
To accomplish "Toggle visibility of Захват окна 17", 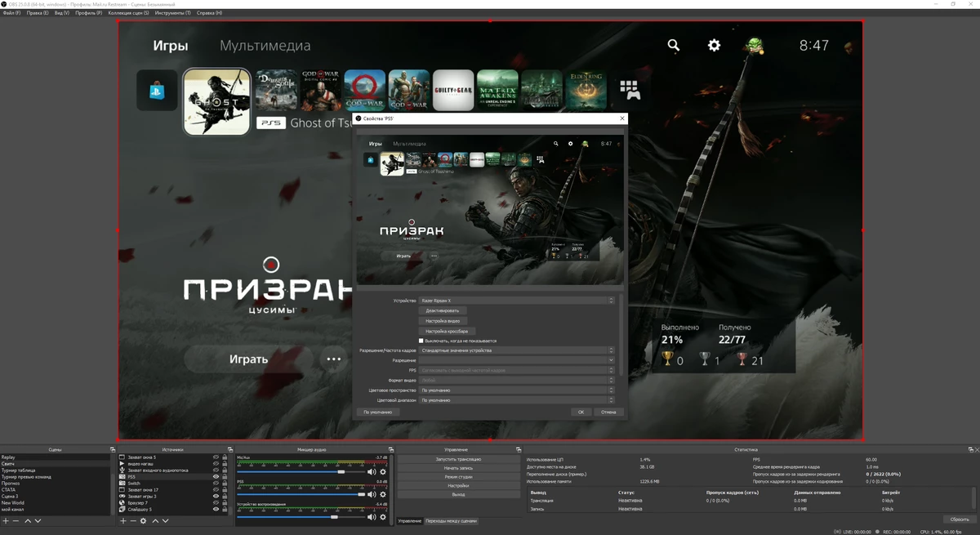I will 216,490.
